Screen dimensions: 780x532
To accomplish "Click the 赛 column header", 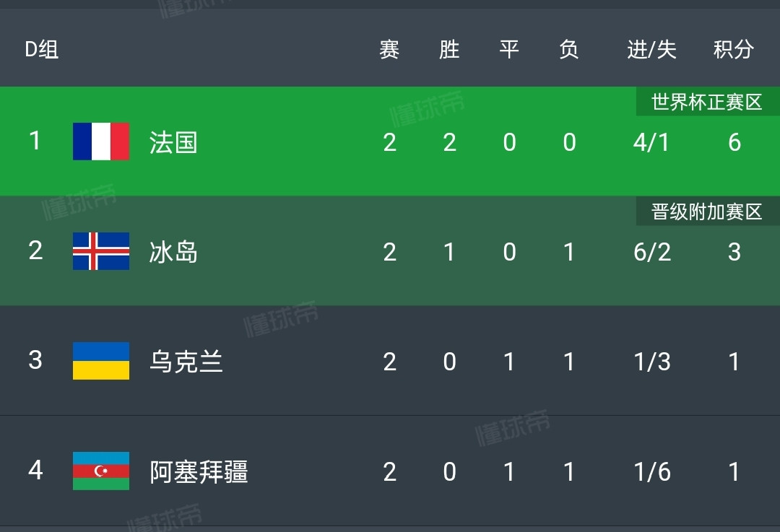I will tap(389, 49).
